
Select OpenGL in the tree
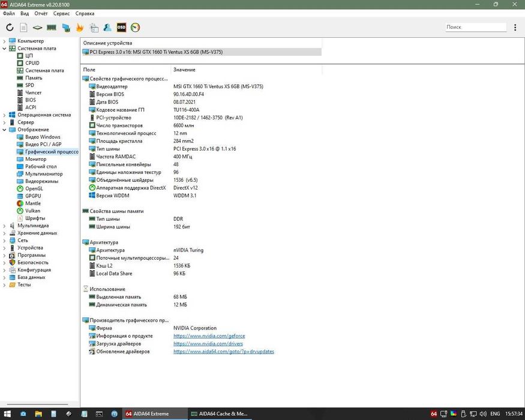pos(34,188)
